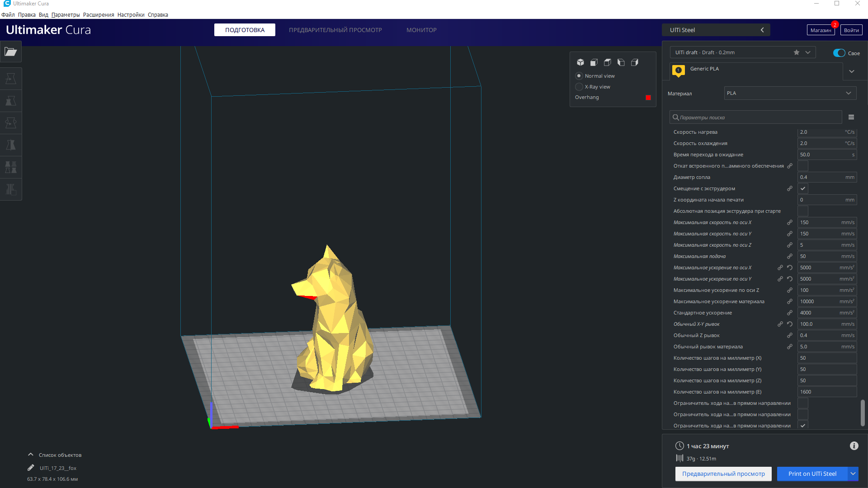The height and width of the screenshot is (488, 868).
Task: Click the Войти sign-in button
Action: [851, 30]
